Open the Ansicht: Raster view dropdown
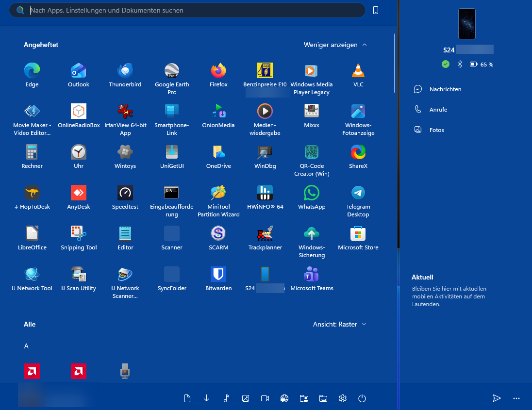The height and width of the screenshot is (410, 532). pos(340,324)
